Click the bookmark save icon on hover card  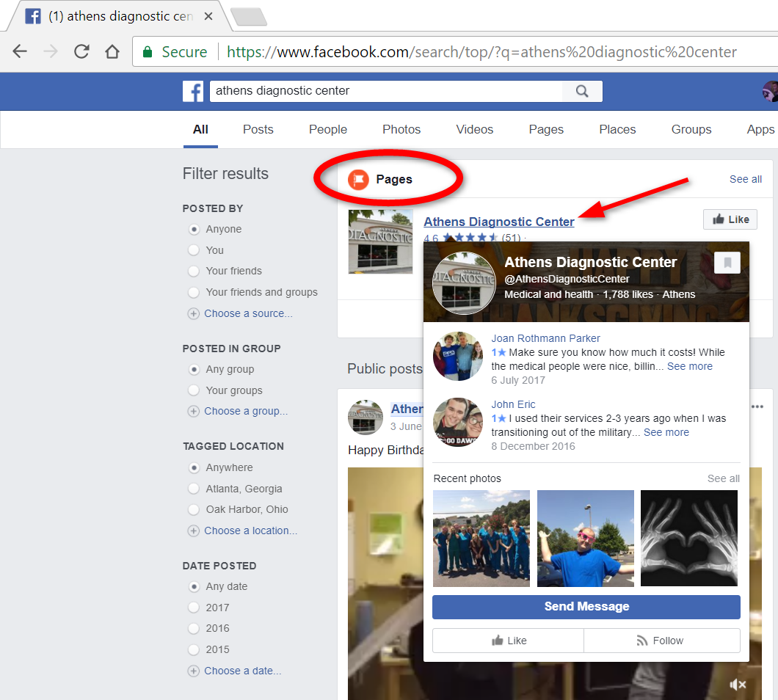[727, 263]
